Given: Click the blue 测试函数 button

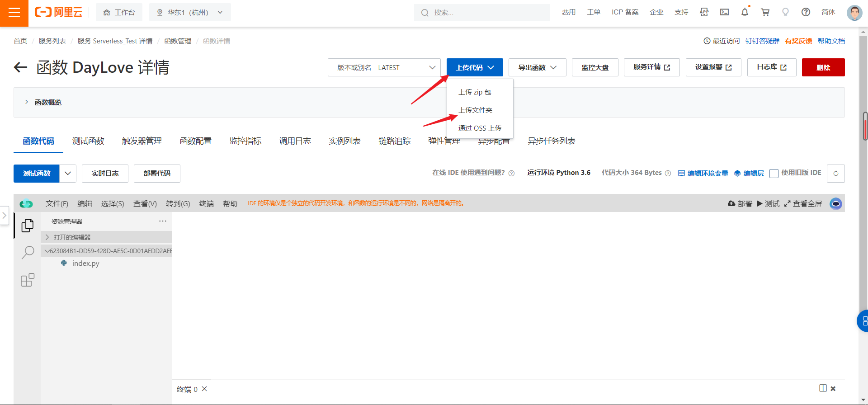Looking at the screenshot, I should point(37,174).
